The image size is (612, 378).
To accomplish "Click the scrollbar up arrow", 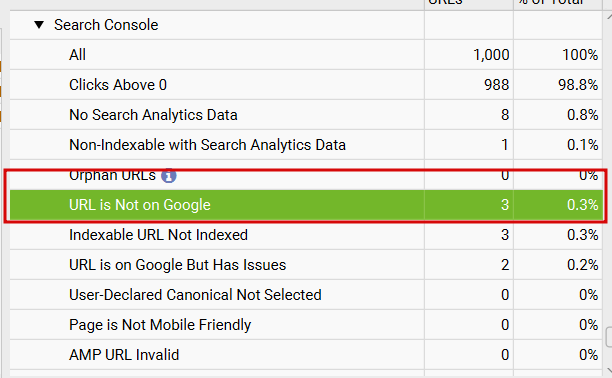I will (609, 16).
